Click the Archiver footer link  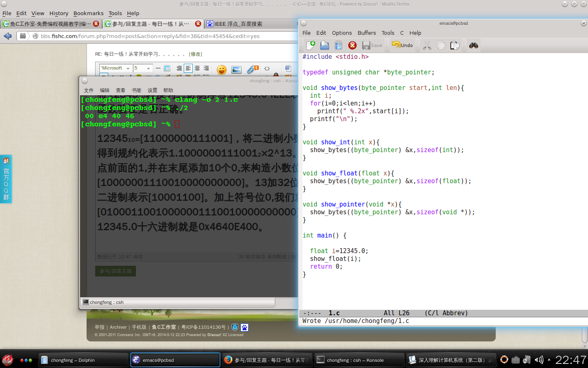point(118,327)
